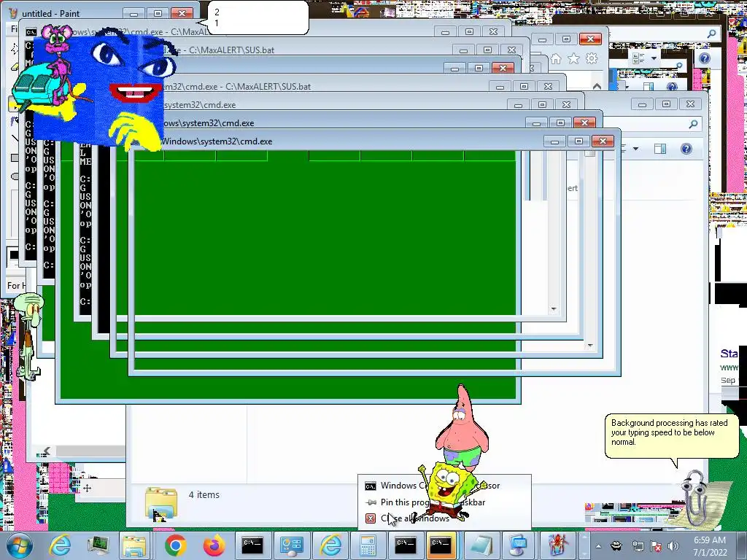Open Internet Explorer Tools gear

tap(592, 58)
